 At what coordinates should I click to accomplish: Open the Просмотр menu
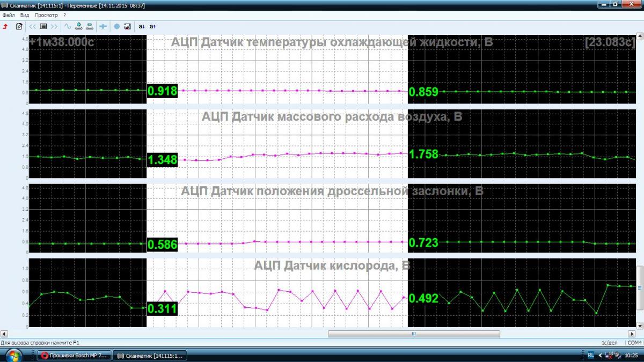click(46, 15)
